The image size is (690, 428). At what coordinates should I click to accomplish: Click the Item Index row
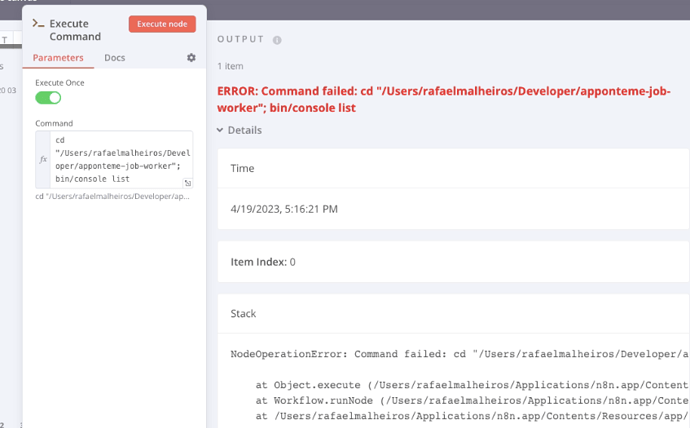pos(263,262)
